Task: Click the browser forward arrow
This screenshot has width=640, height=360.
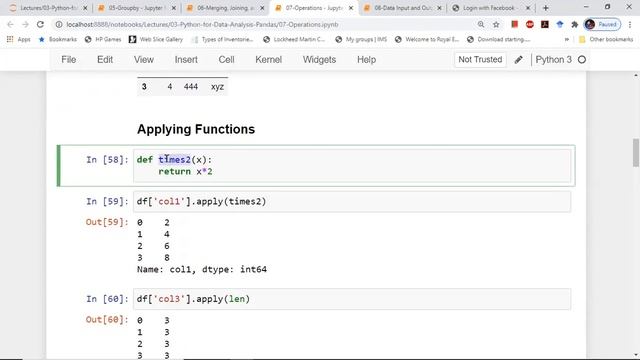Action: pos(25,24)
